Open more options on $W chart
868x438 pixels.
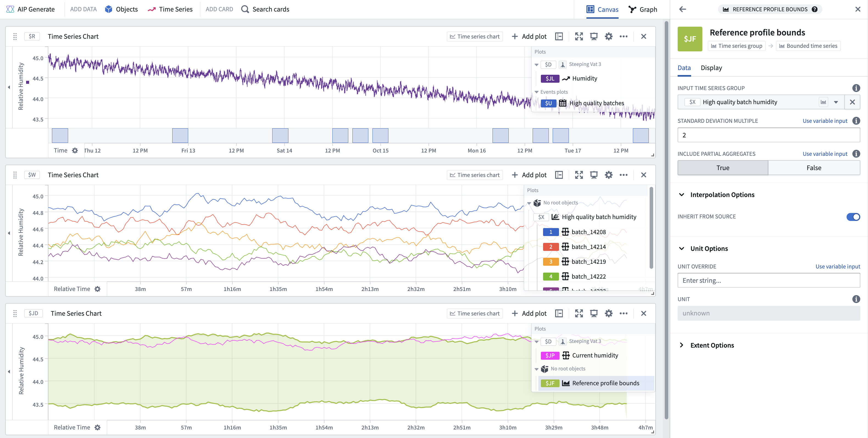click(x=623, y=175)
